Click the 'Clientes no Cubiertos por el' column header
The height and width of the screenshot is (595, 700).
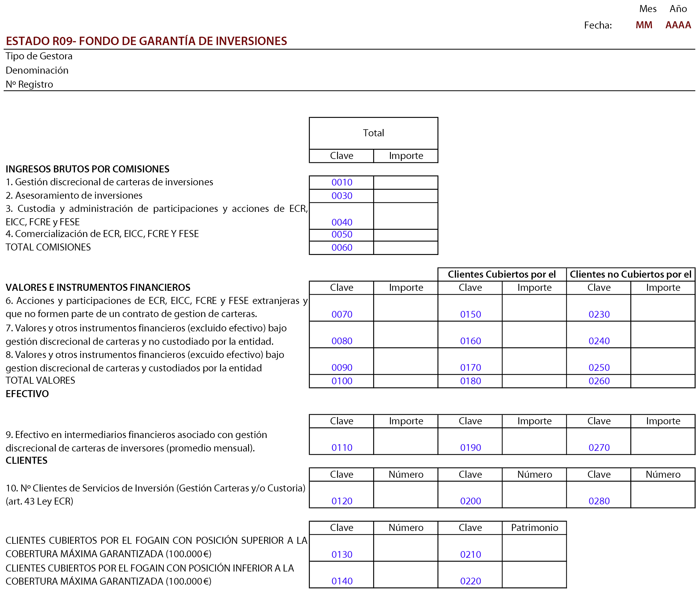pos(631,275)
